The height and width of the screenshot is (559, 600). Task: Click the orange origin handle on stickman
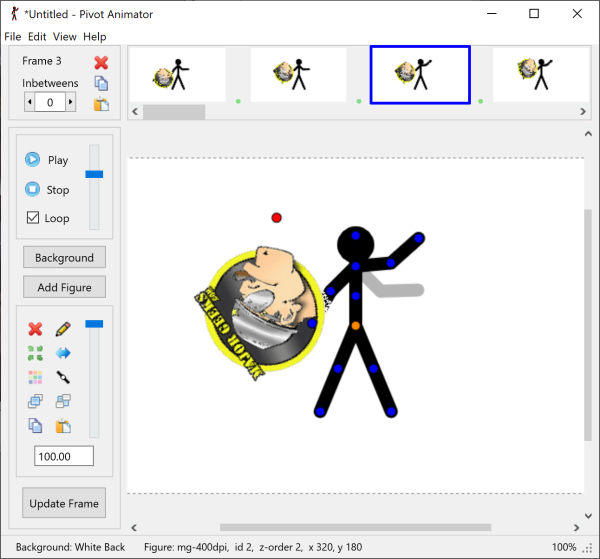(x=355, y=326)
